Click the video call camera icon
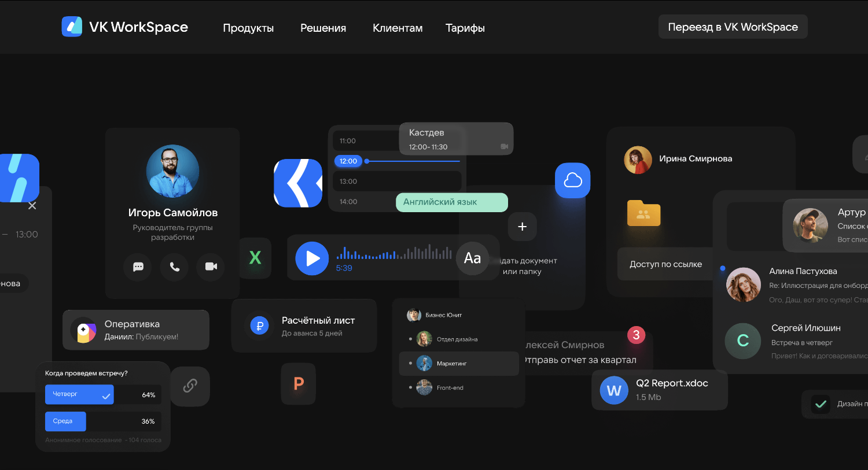The height and width of the screenshot is (470, 868). point(211,267)
